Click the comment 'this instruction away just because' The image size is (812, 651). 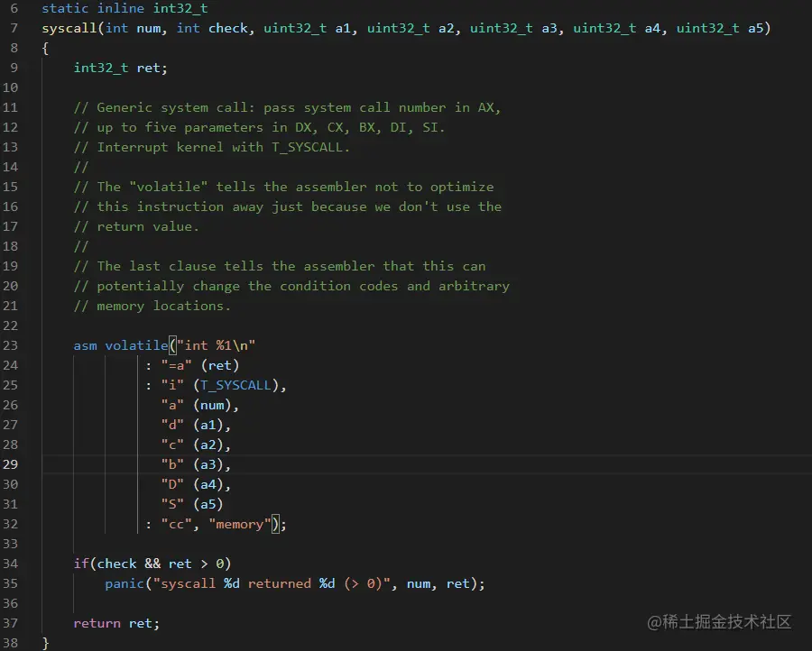coord(288,206)
